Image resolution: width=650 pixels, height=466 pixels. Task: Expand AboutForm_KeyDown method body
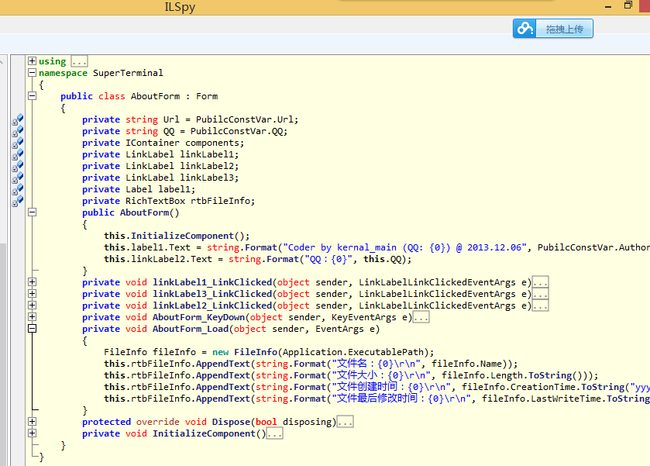pos(32,317)
